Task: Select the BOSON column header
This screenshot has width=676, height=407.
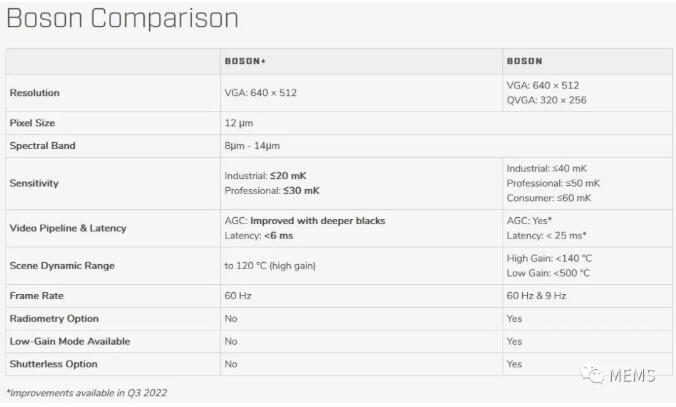Action: coord(525,61)
